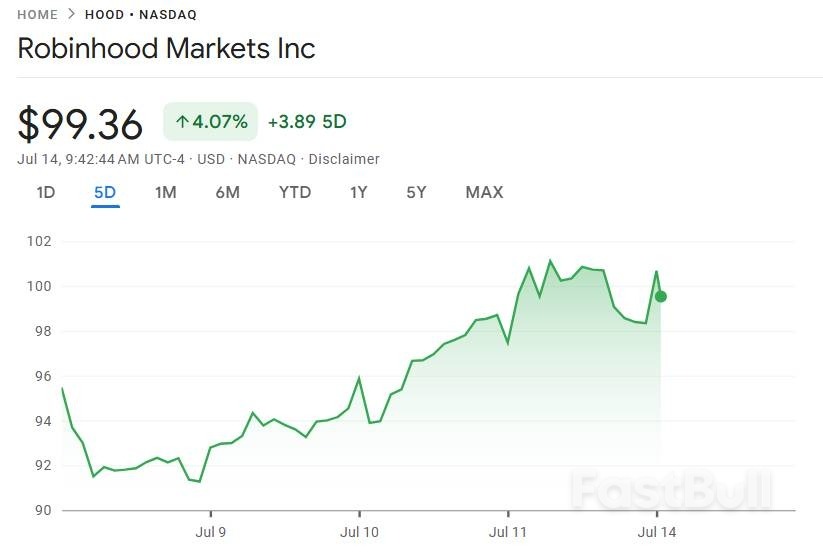Click the green current-price dot on chart
823x553 pixels.
pos(661,296)
